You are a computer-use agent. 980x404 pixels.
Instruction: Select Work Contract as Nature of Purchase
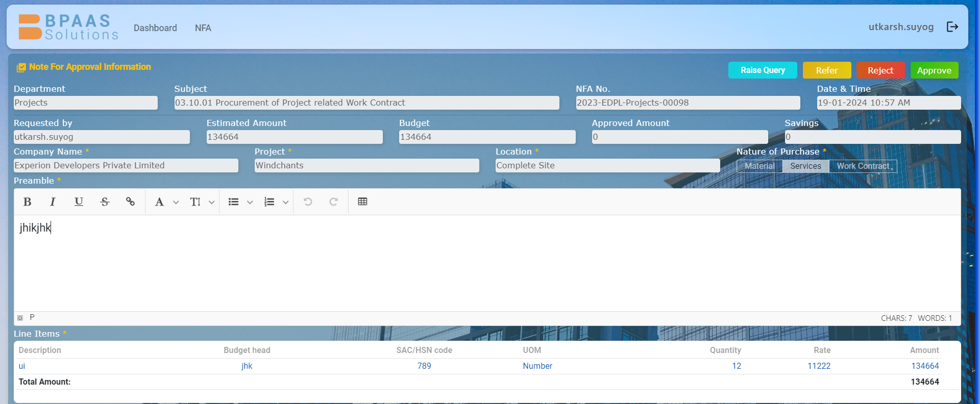[x=863, y=166]
